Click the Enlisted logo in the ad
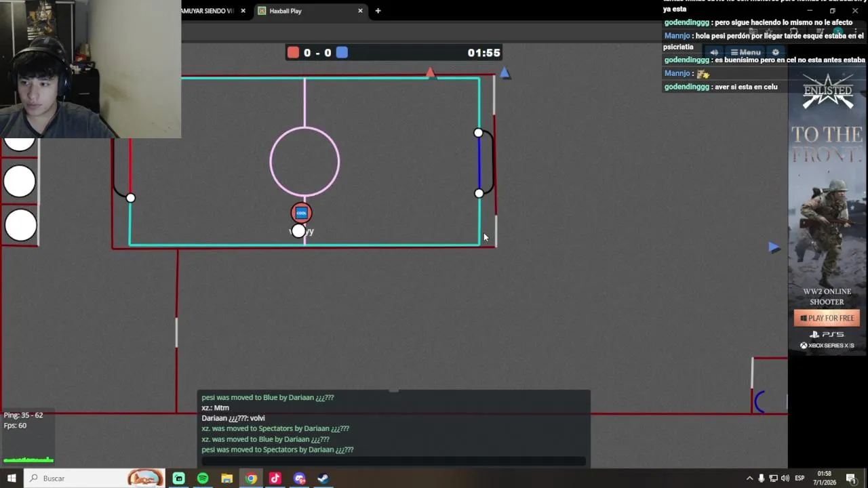868x488 pixels. [x=827, y=91]
